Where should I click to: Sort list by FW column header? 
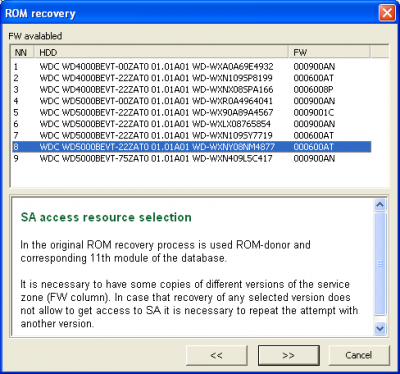(x=329, y=52)
